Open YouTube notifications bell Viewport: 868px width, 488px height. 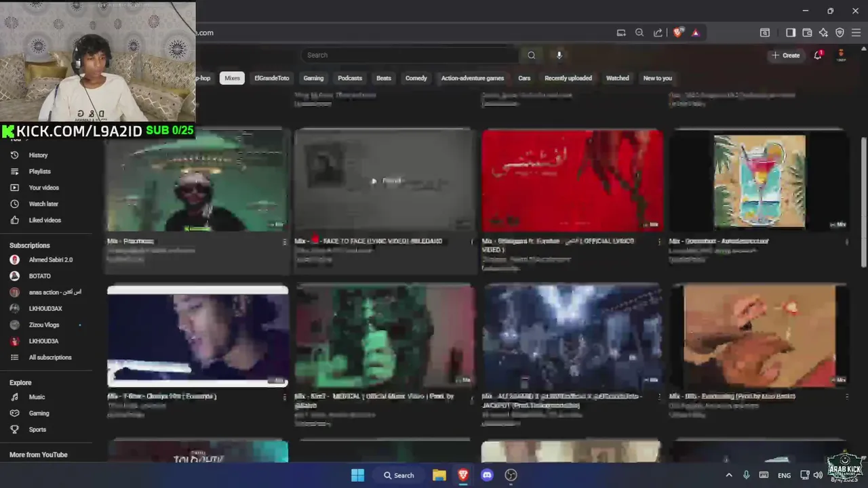818,56
